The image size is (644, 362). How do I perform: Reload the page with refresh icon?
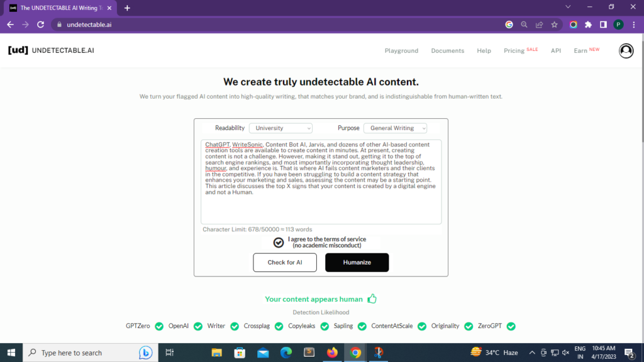coord(40,25)
